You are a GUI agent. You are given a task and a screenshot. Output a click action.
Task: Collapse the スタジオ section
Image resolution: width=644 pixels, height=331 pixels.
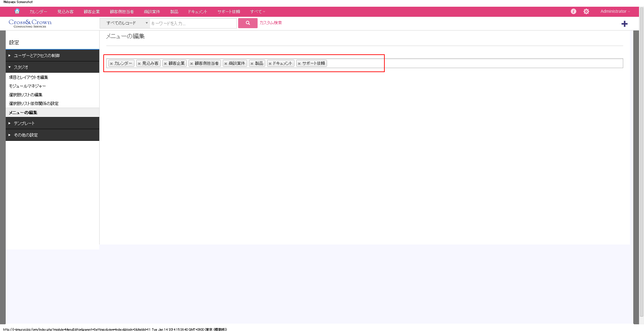pyautogui.click(x=21, y=67)
